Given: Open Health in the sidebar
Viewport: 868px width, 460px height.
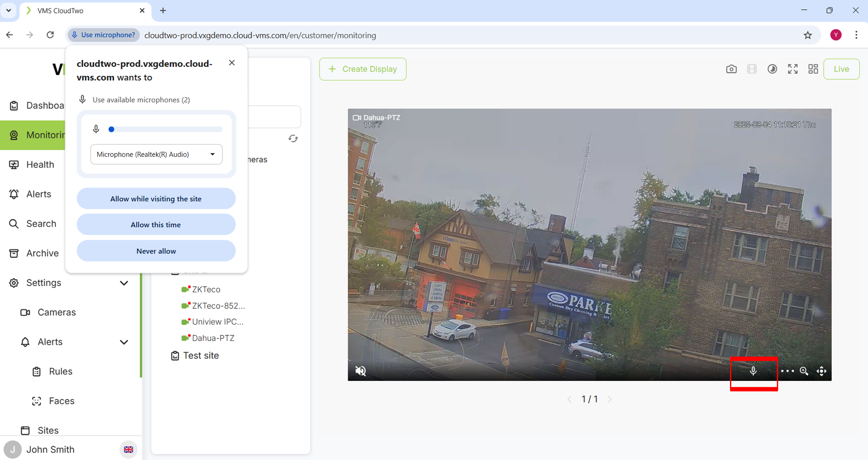Looking at the screenshot, I should [x=40, y=165].
